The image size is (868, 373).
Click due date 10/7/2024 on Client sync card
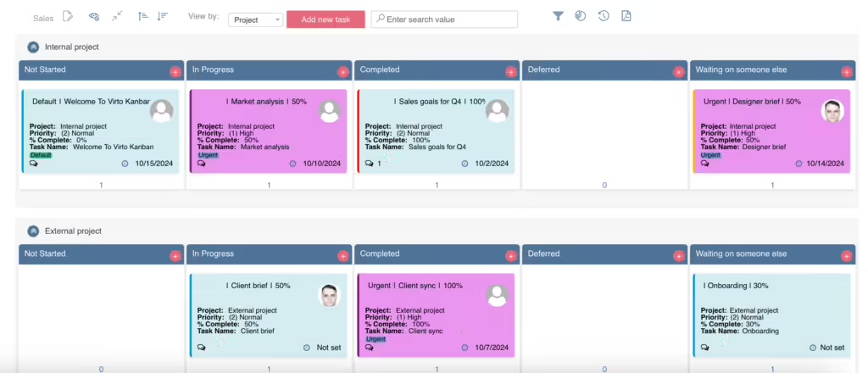492,348
